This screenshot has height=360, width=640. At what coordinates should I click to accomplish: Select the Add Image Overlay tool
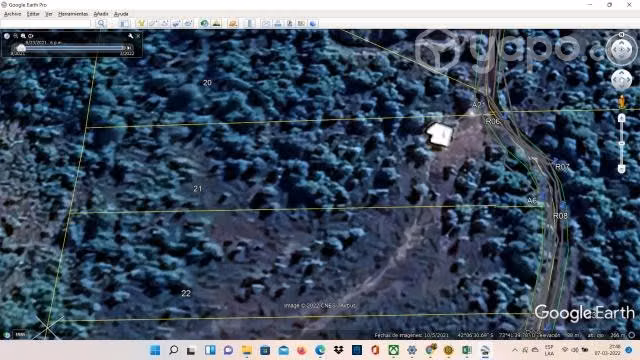tap(176, 23)
